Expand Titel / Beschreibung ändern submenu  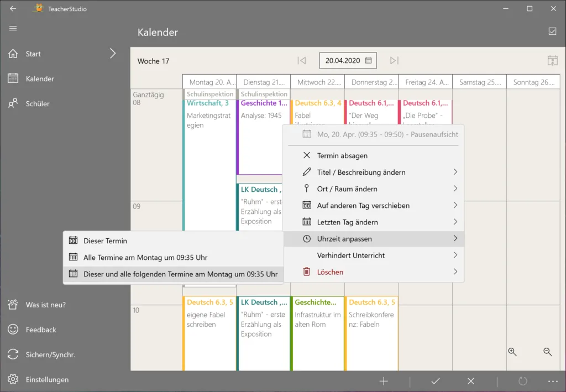[x=374, y=172]
